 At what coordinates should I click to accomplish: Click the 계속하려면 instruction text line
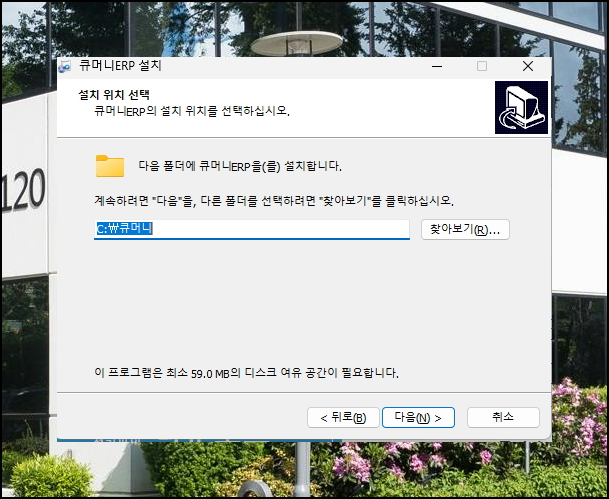pyautogui.click(x=274, y=201)
